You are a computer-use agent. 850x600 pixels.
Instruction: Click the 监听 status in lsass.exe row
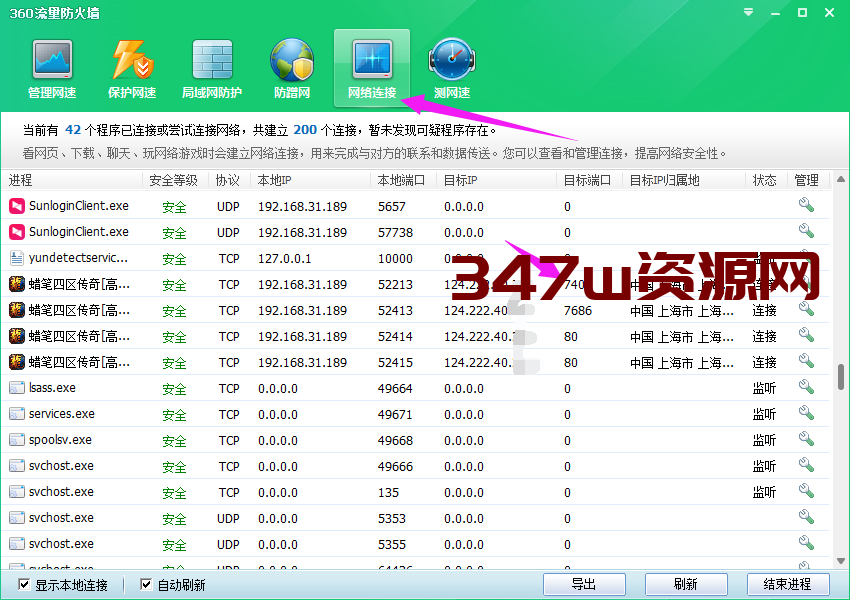[x=764, y=389]
